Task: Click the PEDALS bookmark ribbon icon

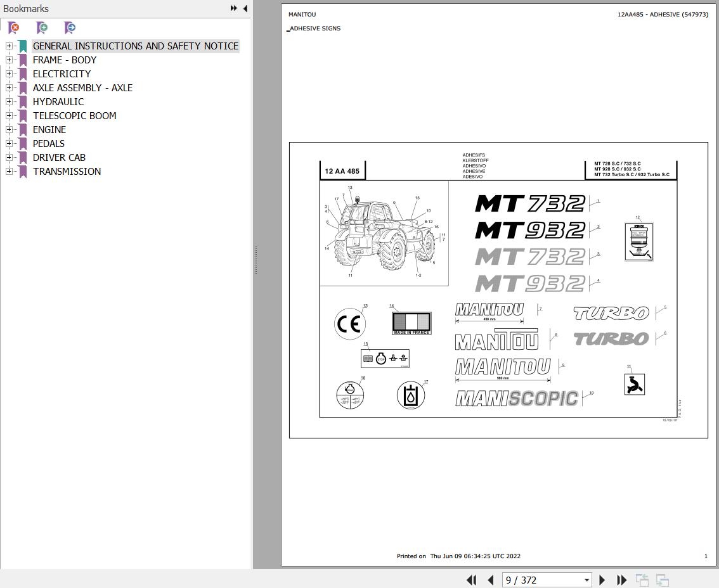Action: click(x=22, y=144)
